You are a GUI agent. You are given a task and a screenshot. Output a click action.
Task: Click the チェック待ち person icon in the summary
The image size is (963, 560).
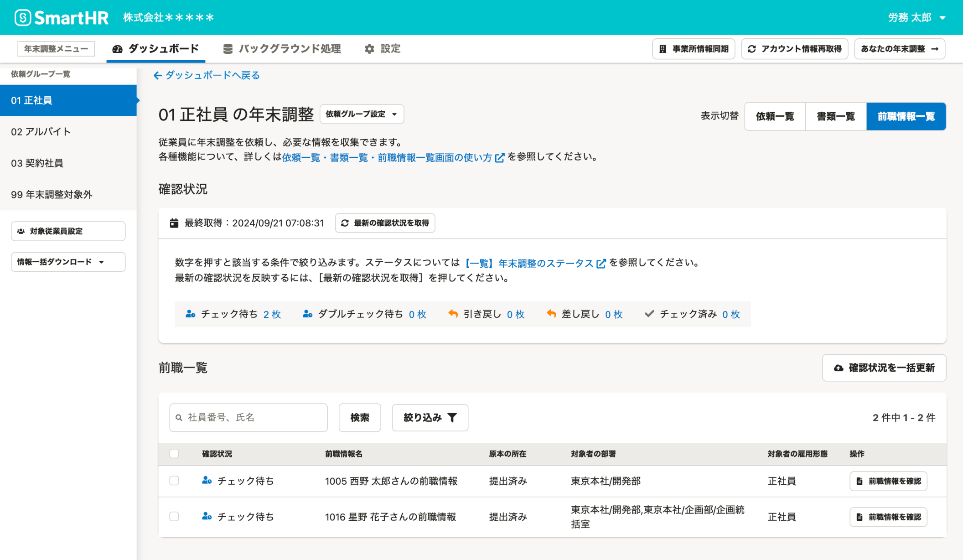tap(191, 314)
